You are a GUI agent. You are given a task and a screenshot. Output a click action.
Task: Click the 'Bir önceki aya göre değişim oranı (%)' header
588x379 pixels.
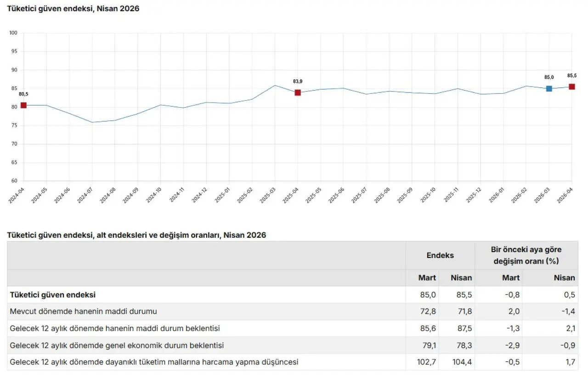click(x=526, y=255)
